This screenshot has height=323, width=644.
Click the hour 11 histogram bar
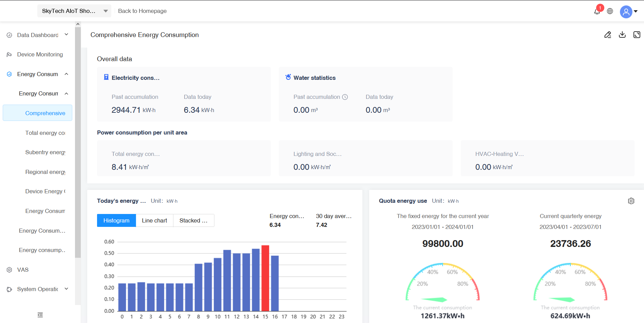pyautogui.click(x=227, y=281)
